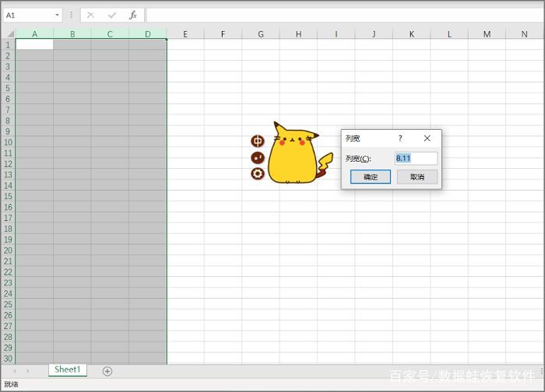Viewport: 545px width, 392px height.
Task: Select row 30 header
Action: 8,359
